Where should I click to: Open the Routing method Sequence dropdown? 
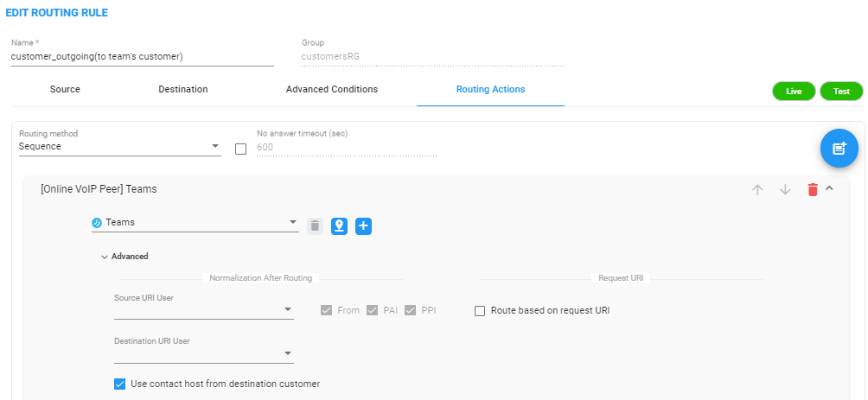(119, 147)
